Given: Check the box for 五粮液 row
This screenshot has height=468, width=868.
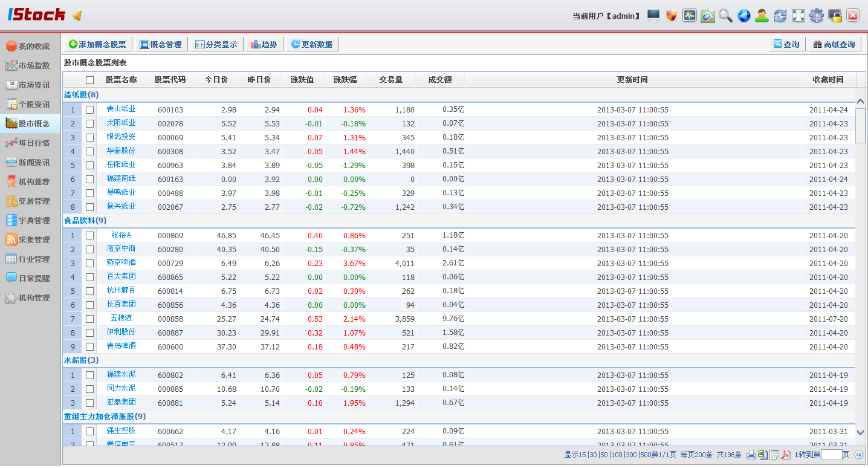Looking at the screenshot, I should click(x=89, y=319).
